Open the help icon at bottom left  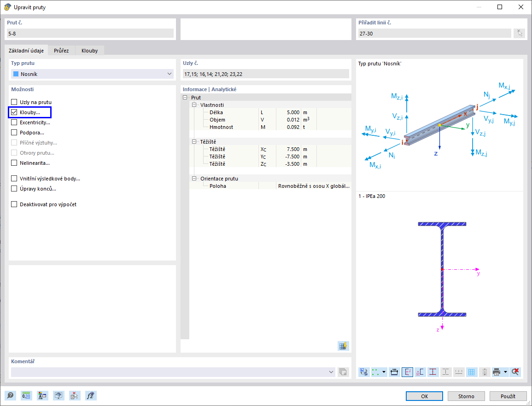pyautogui.click(x=10, y=395)
